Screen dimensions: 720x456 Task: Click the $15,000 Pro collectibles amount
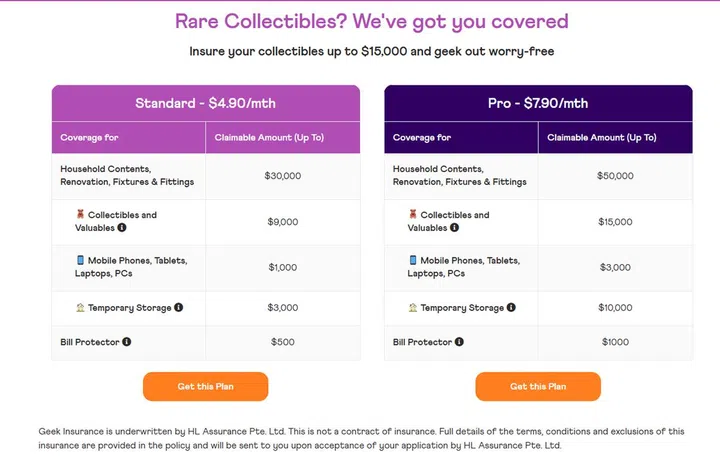pos(615,222)
